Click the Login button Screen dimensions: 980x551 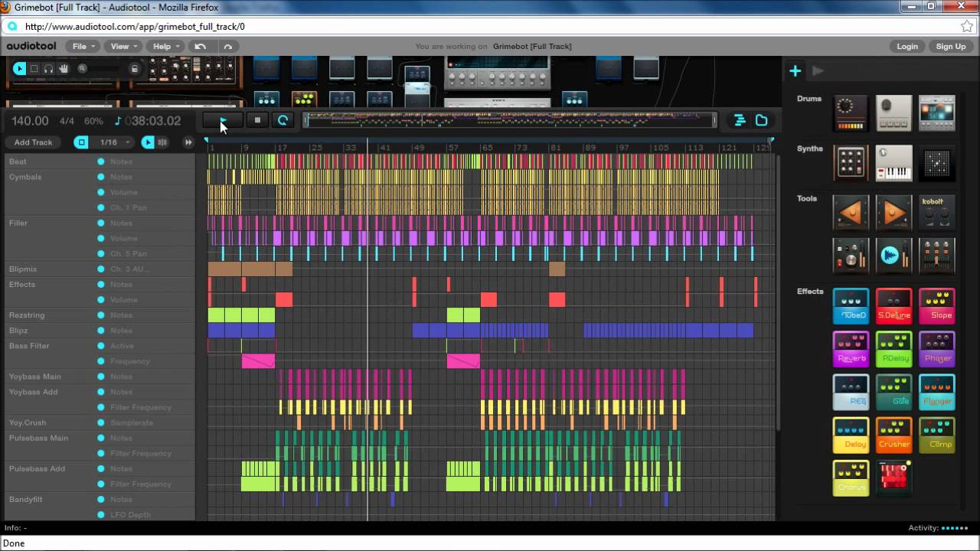907,47
